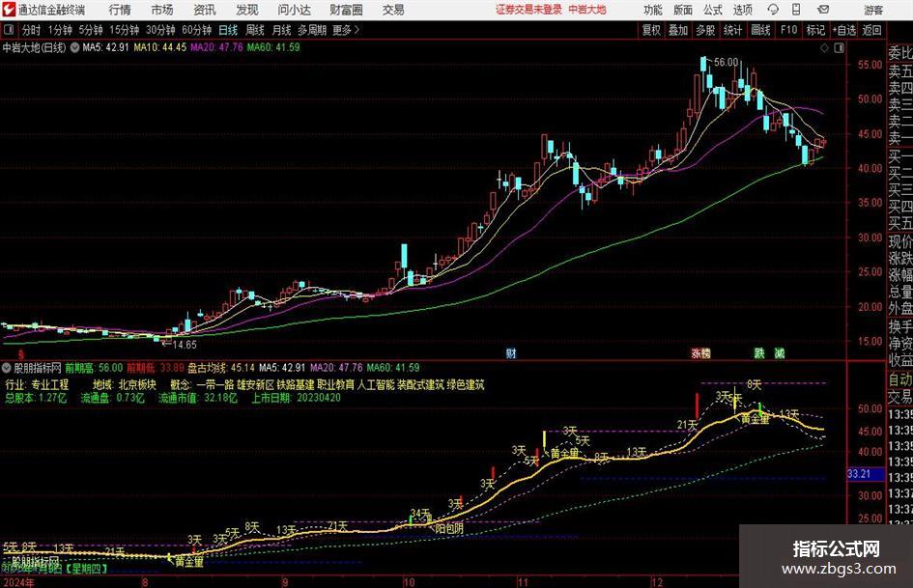Click the mobile phone icon in title bar
This screenshot has height=588, width=913.
click(x=796, y=10)
